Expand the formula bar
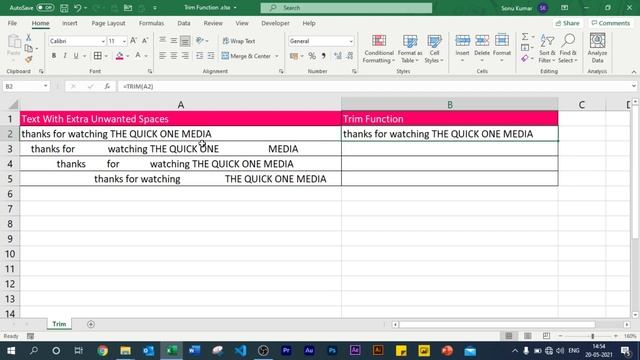The image size is (640, 360). (x=633, y=86)
